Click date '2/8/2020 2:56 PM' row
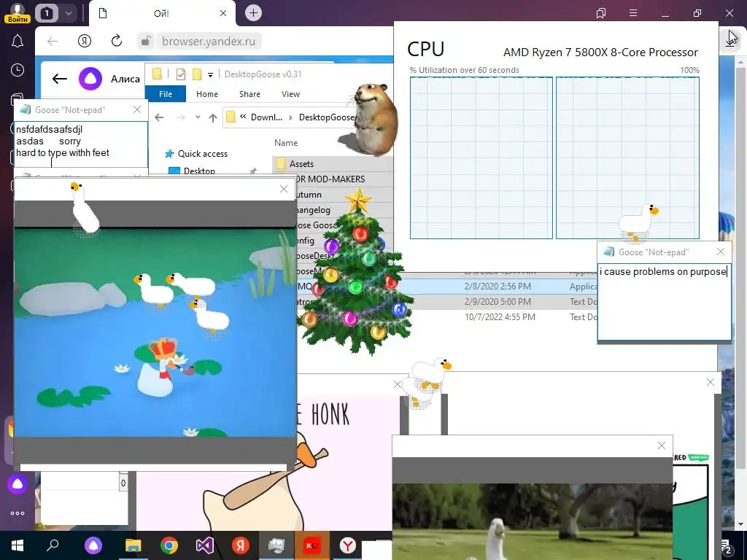 (498, 287)
